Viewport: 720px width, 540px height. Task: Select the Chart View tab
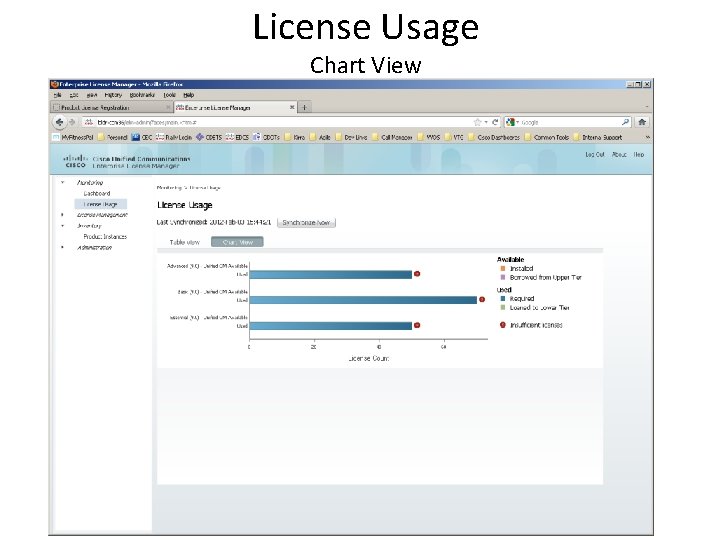(x=237, y=242)
